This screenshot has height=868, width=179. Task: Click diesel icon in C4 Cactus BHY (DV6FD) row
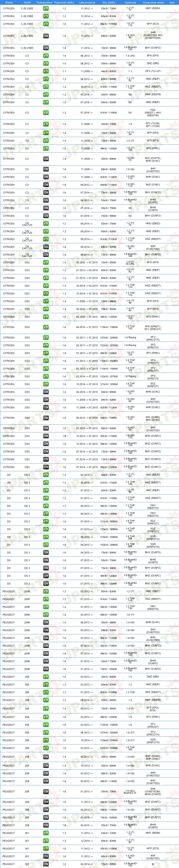click(46, 255)
